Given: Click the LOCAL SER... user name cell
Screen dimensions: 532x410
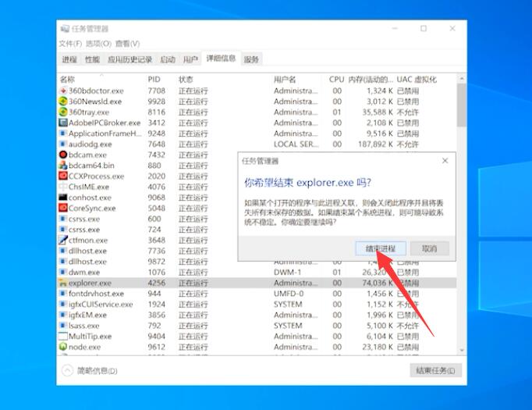Looking at the screenshot, I should tap(296, 144).
